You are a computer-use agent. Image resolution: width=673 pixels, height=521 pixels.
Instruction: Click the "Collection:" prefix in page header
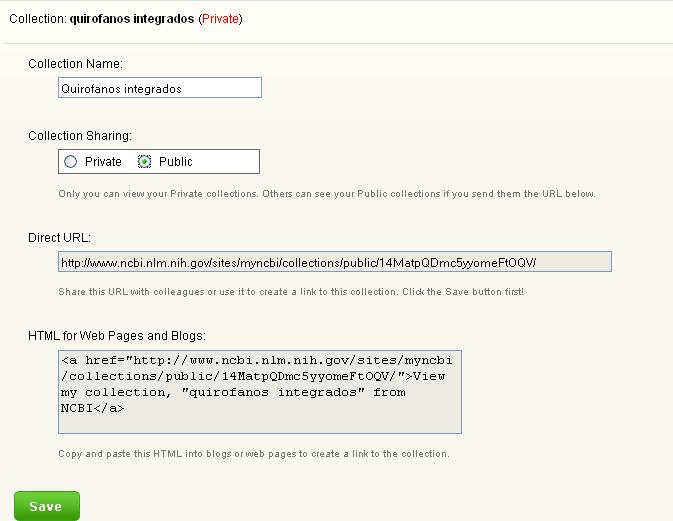37,18
